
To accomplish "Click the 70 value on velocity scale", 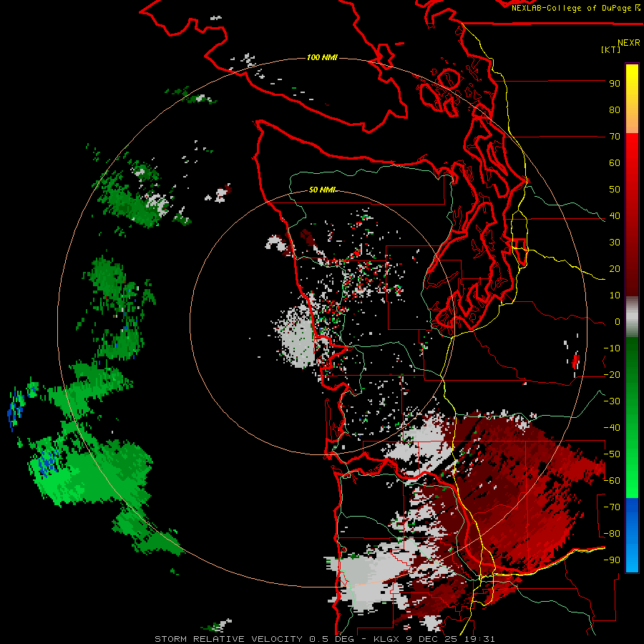I will coord(615,137).
